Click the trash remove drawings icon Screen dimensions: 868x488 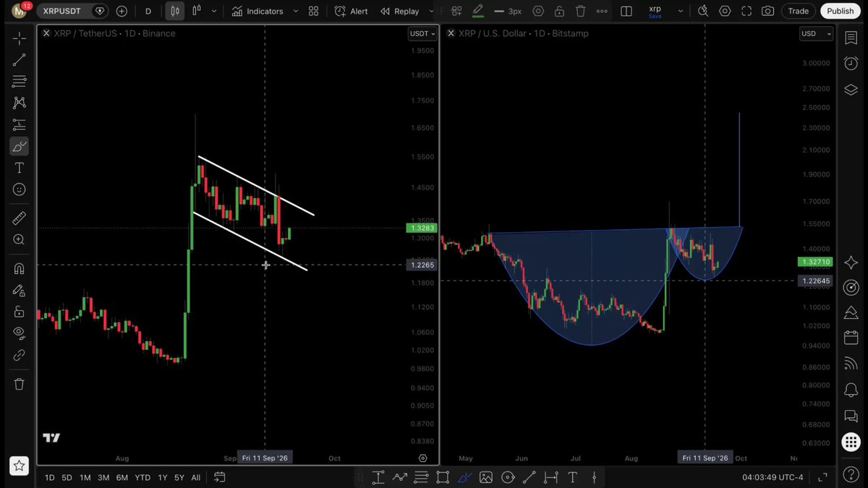[x=20, y=384]
